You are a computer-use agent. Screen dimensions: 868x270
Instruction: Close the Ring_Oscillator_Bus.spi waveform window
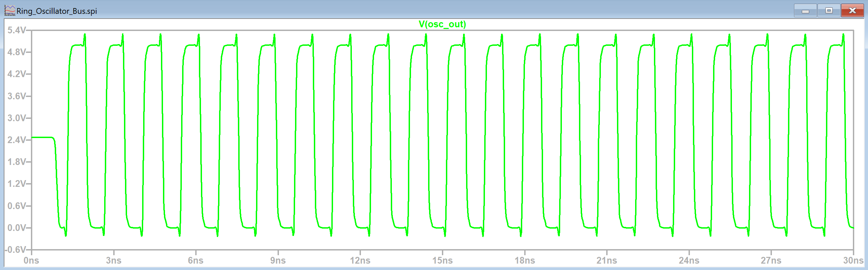pos(852,11)
